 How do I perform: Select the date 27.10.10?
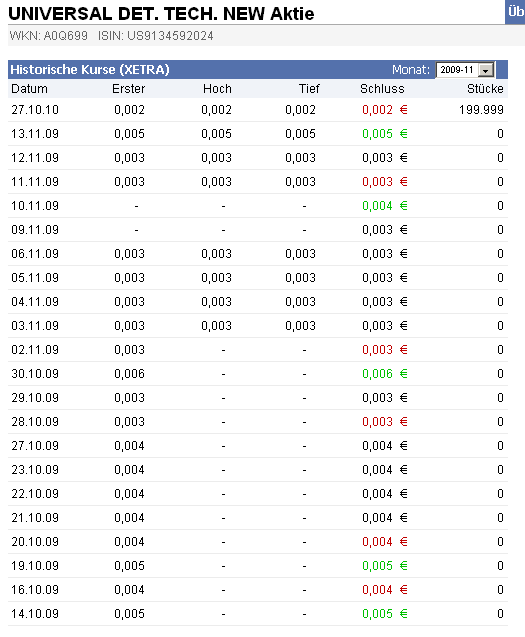point(35,110)
